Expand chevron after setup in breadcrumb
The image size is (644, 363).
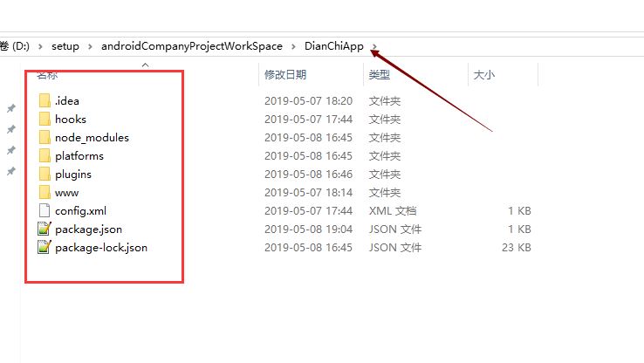tap(90, 46)
